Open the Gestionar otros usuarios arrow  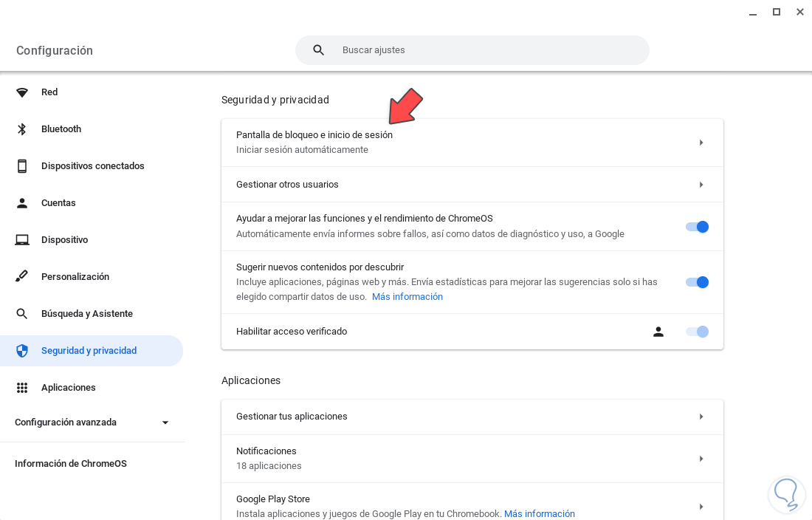701,185
